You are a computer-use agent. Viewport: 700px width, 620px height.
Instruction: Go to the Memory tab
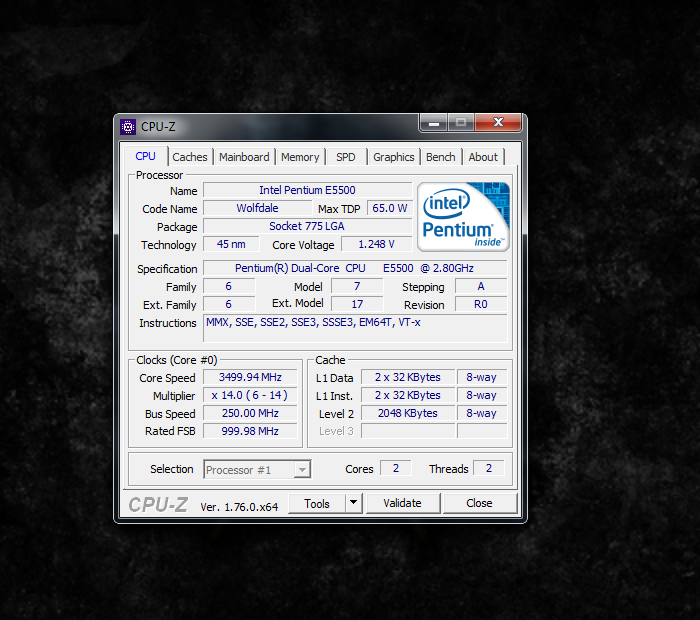(300, 157)
